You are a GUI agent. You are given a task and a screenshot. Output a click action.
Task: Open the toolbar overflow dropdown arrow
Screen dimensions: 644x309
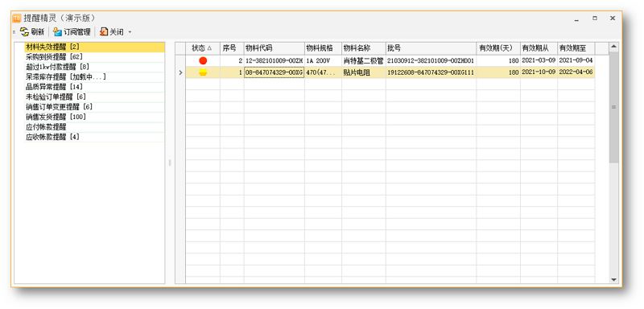click(130, 32)
